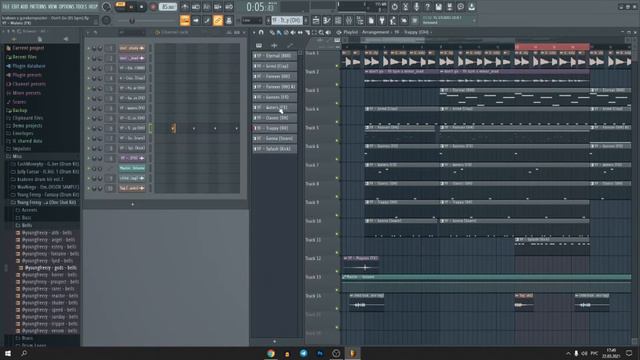Toggle Track 5 mute switch in playlist
Screen dimensions: 640x360
337,140
